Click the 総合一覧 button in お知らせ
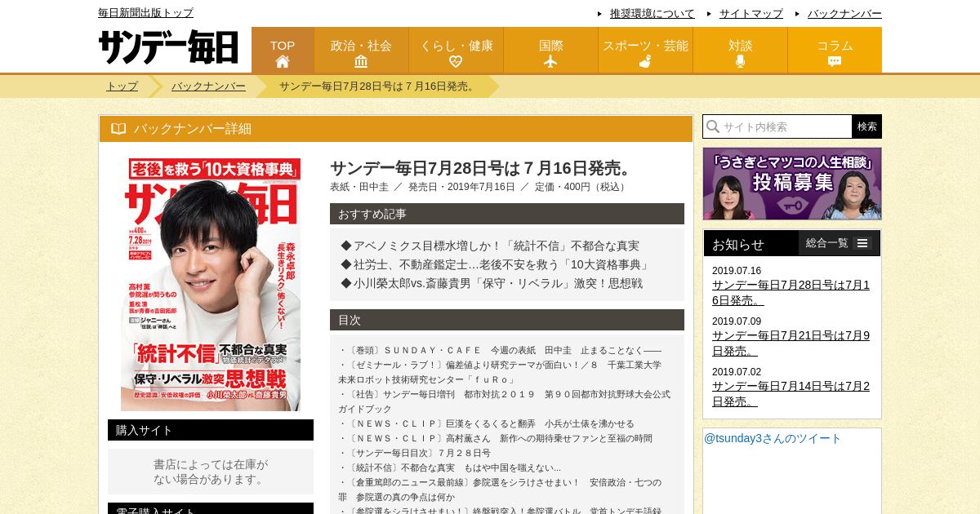This screenshot has height=514, width=980. pos(840,243)
